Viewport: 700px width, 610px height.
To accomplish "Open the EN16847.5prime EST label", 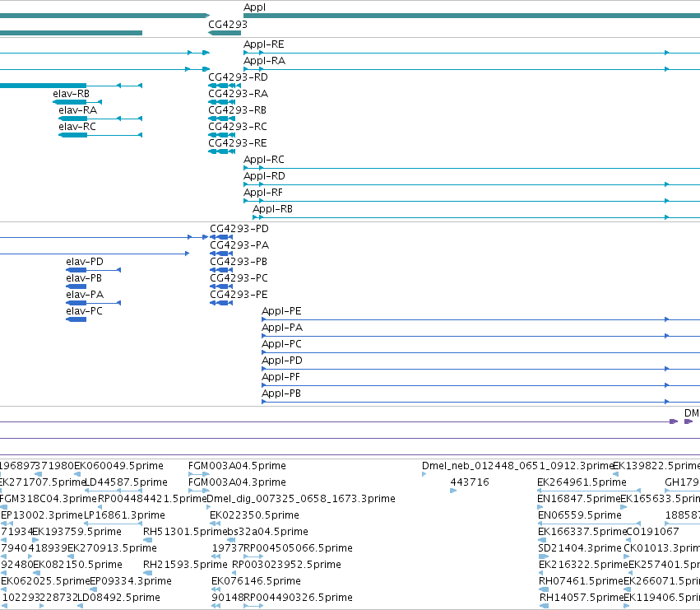I will [x=579, y=499].
